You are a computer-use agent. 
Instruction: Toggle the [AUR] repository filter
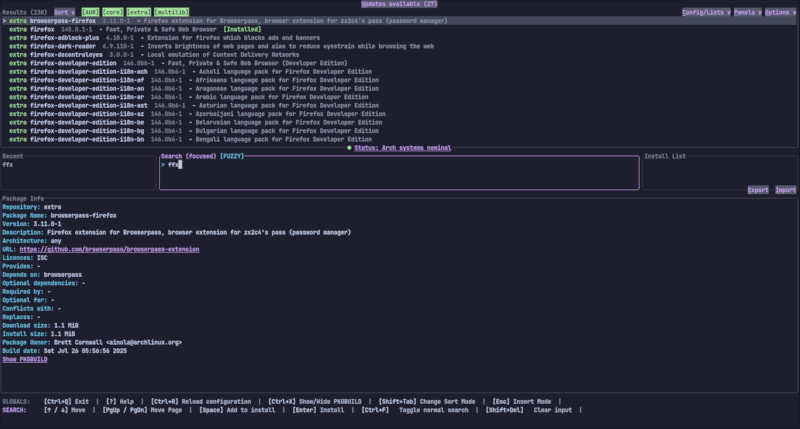[90, 12]
